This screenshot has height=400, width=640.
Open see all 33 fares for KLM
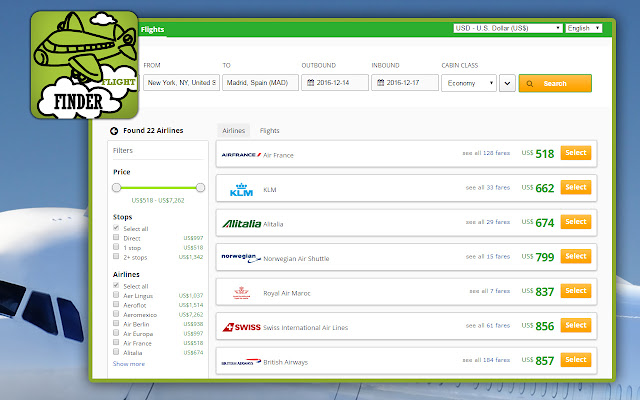(488, 188)
